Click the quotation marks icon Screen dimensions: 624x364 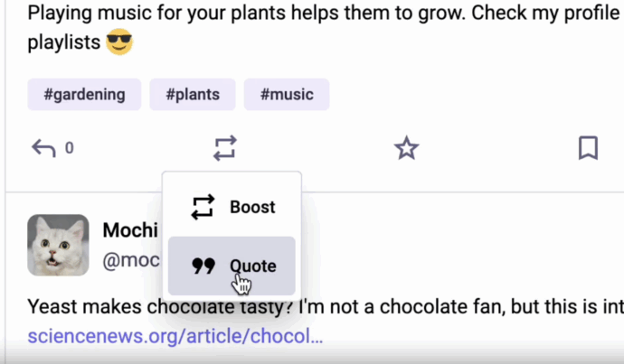203,266
